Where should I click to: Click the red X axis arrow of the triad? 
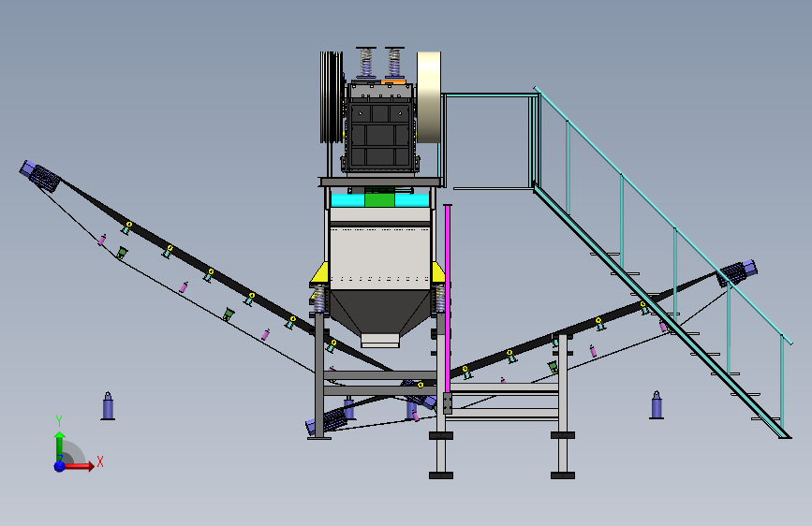coord(81,466)
